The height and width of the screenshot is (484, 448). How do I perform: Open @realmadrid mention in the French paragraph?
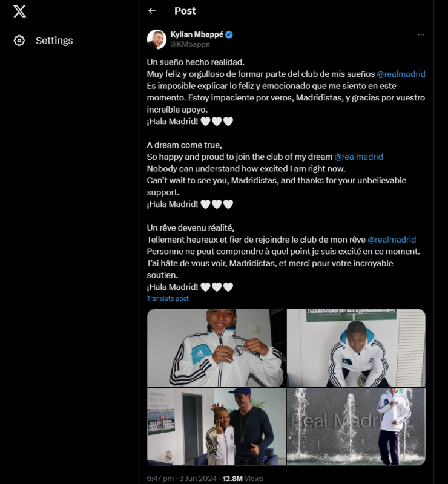(x=392, y=240)
